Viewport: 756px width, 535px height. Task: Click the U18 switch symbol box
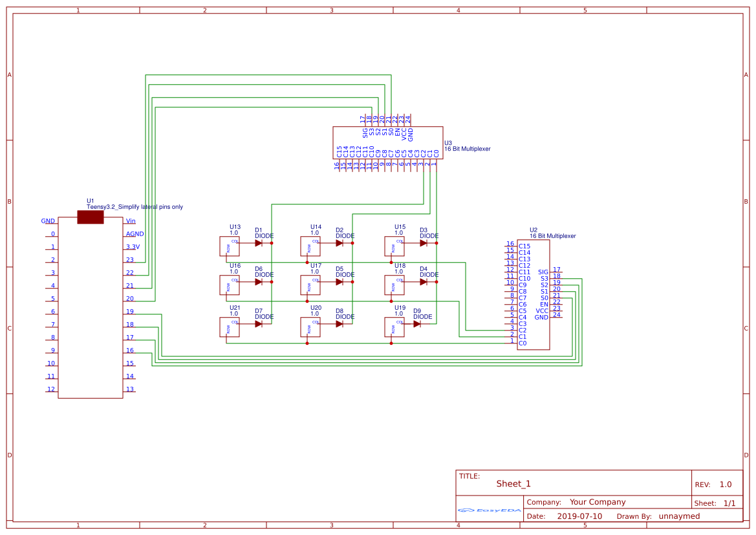394,285
